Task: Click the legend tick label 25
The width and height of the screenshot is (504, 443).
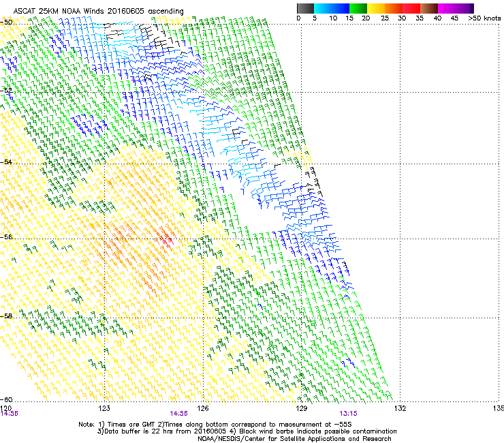Action: pyautogui.click(x=385, y=18)
